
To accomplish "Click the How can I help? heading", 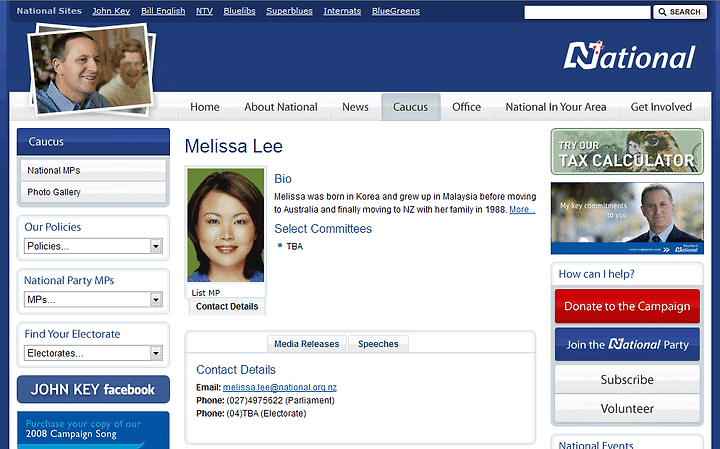I will pos(596,274).
